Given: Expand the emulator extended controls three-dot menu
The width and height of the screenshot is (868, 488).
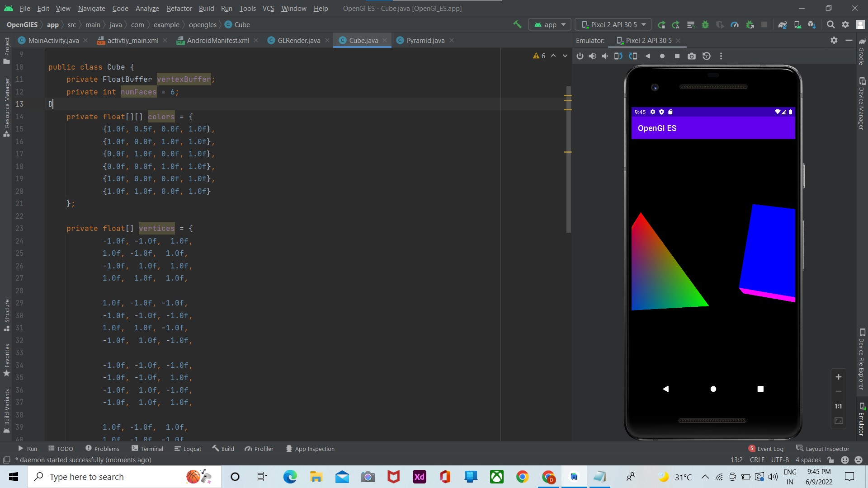Looking at the screenshot, I should pyautogui.click(x=721, y=56).
